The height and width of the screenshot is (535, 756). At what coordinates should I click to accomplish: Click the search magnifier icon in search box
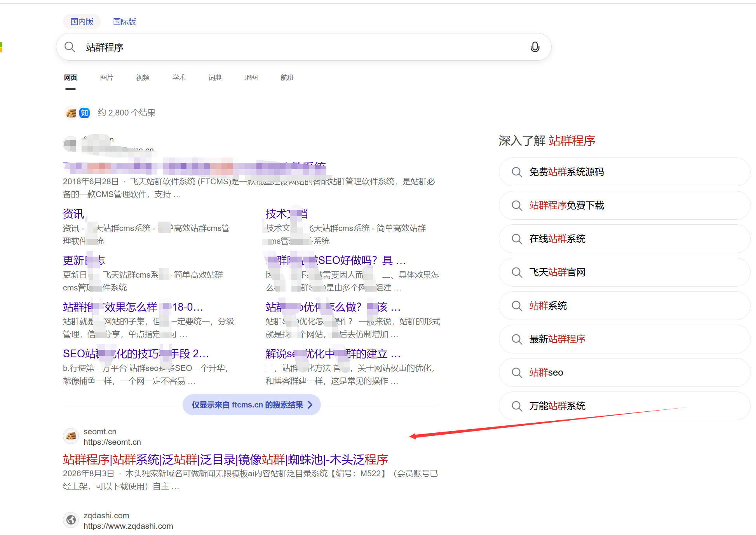pyautogui.click(x=70, y=47)
